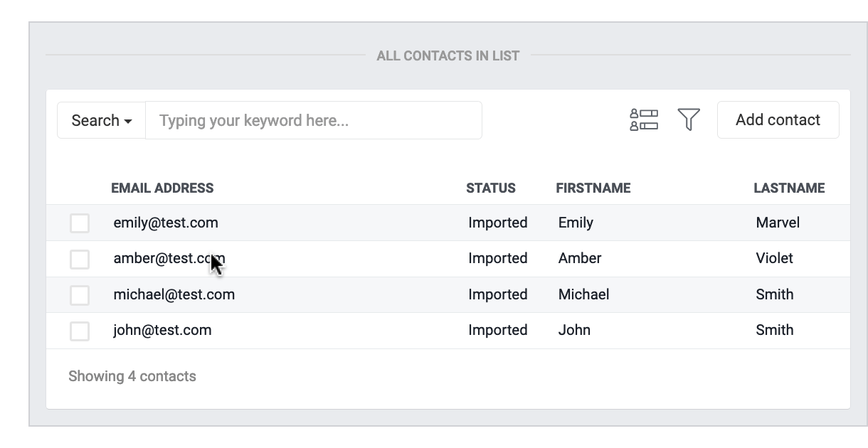Click the Firstname column header

coord(593,188)
